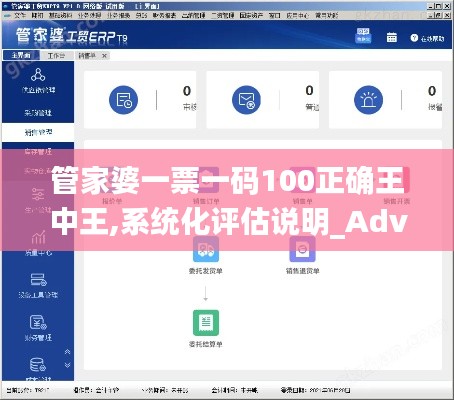
Task: Click the 0 count on alarm card
Action: 432,91
